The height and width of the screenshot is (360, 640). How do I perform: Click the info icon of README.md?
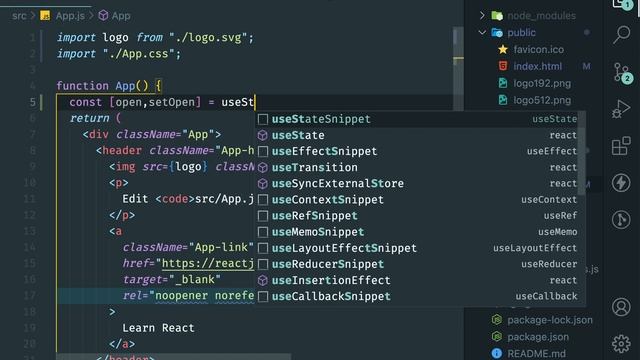[x=497, y=353]
